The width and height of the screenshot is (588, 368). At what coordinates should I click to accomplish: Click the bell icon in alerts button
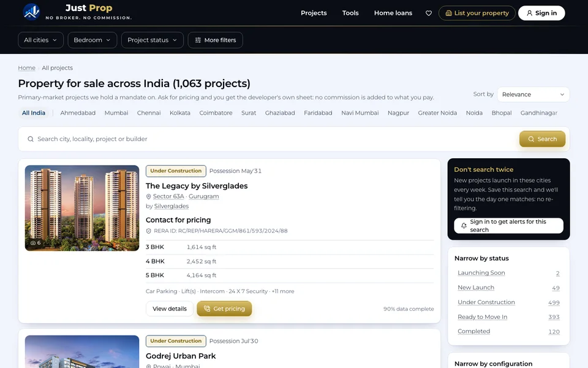[464, 226]
